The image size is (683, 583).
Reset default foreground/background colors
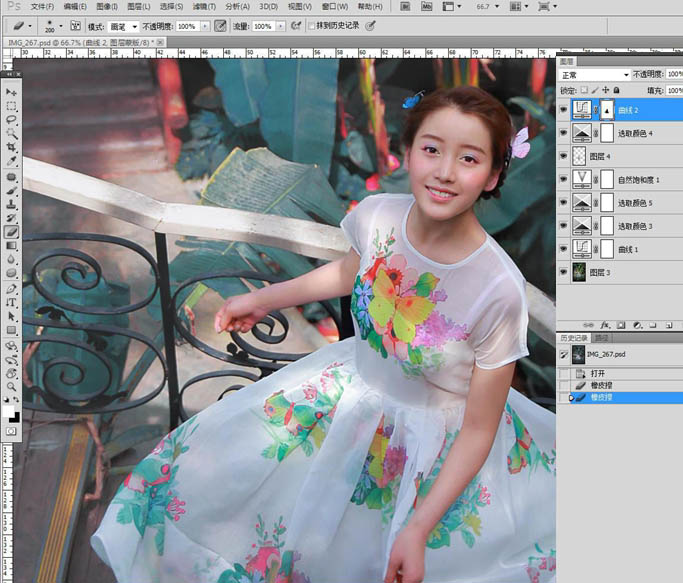tap(6, 399)
